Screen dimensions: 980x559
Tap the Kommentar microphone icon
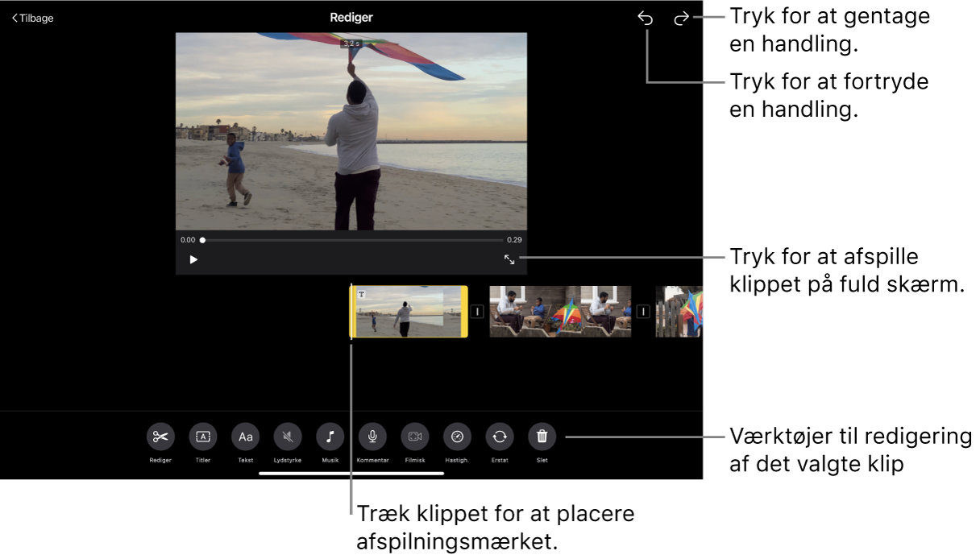click(372, 437)
